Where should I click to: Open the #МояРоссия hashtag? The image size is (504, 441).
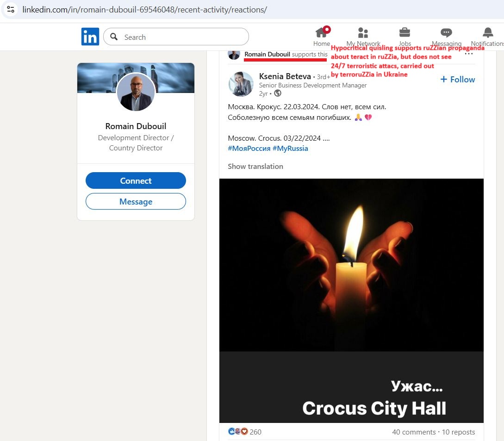click(x=249, y=149)
